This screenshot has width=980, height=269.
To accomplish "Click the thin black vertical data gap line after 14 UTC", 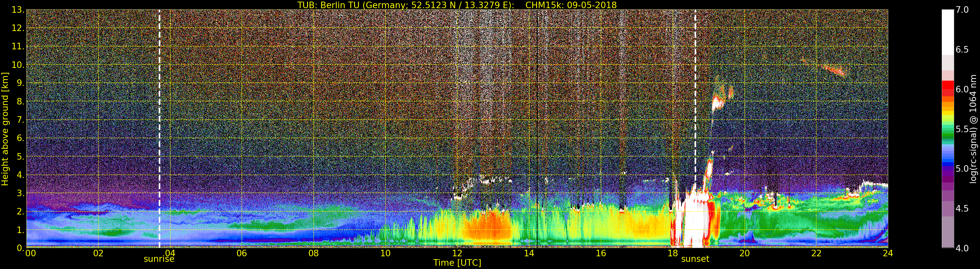I will click(x=537, y=129).
